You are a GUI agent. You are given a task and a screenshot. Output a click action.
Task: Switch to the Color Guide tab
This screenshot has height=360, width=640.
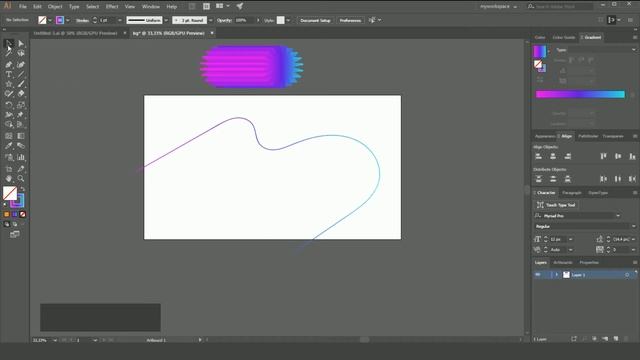pos(564,37)
